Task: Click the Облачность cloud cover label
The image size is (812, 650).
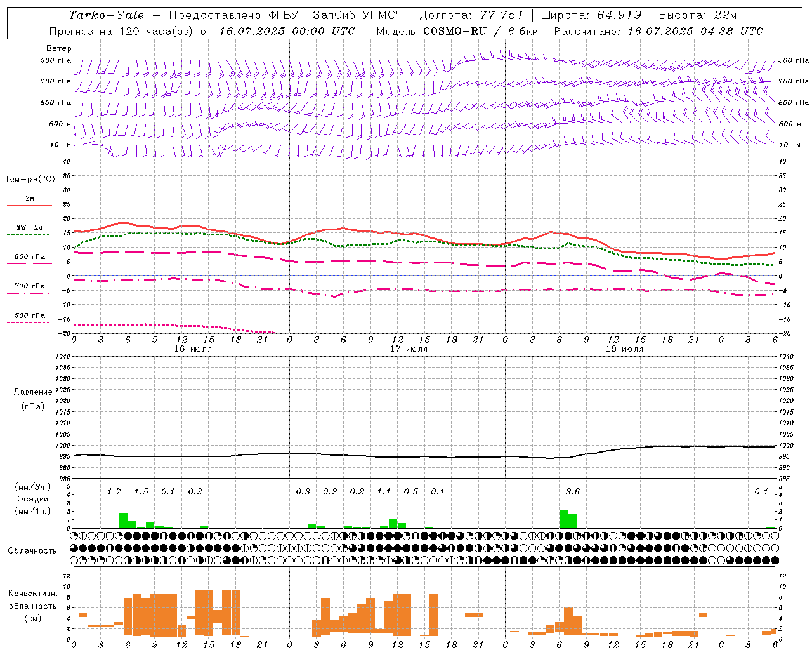Action: [x=32, y=550]
